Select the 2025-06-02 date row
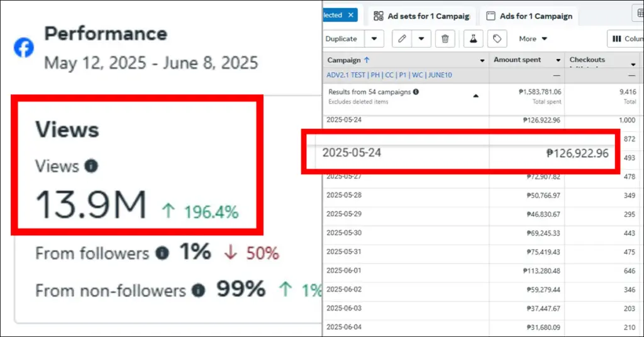 (344, 289)
